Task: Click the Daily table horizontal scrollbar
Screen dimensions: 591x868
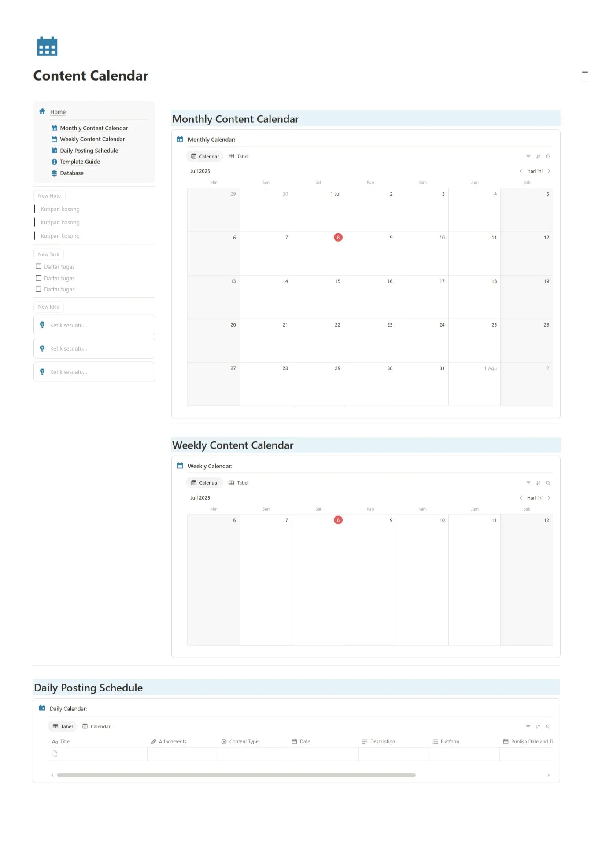Action: 236,775
